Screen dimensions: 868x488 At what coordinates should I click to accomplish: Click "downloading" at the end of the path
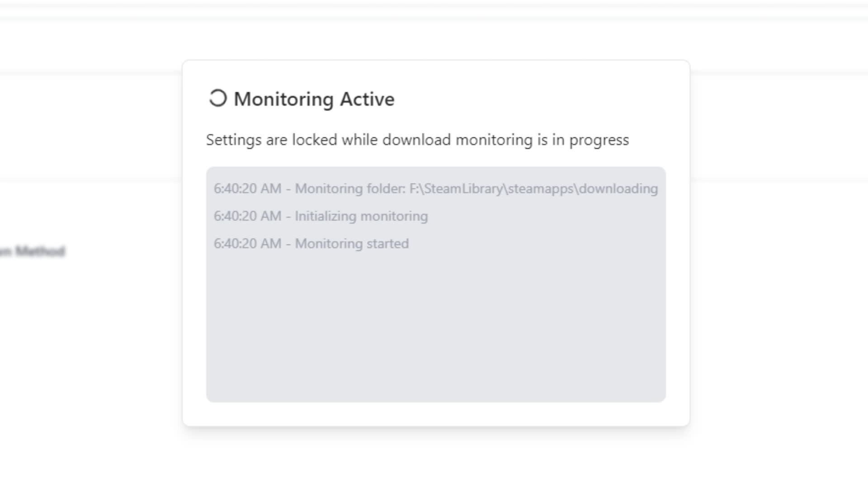618,188
